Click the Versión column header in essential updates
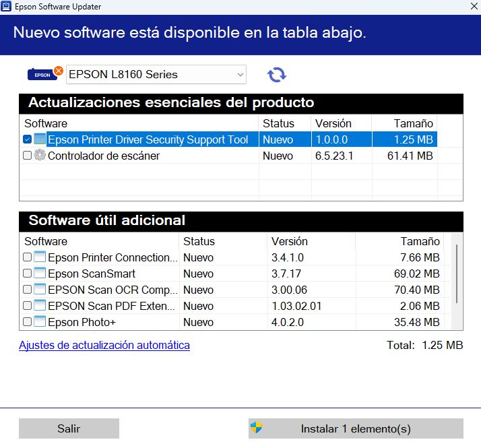 click(333, 123)
